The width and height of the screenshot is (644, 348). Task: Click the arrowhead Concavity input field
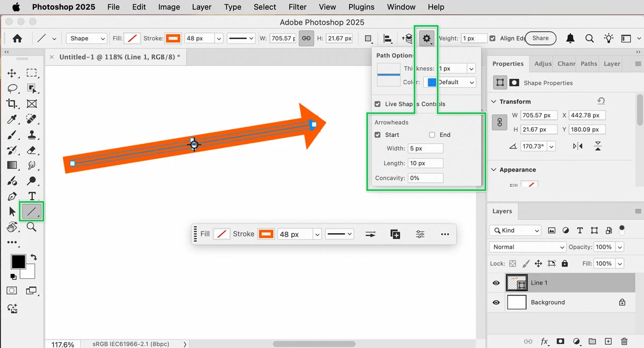[x=426, y=178]
